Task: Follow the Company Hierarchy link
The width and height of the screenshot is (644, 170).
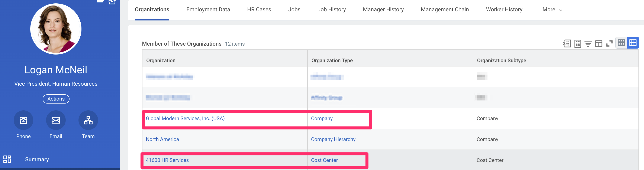Action: tap(333, 139)
